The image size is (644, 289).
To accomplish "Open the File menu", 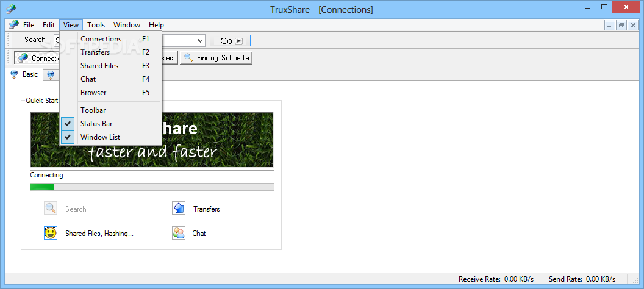I will 29,24.
